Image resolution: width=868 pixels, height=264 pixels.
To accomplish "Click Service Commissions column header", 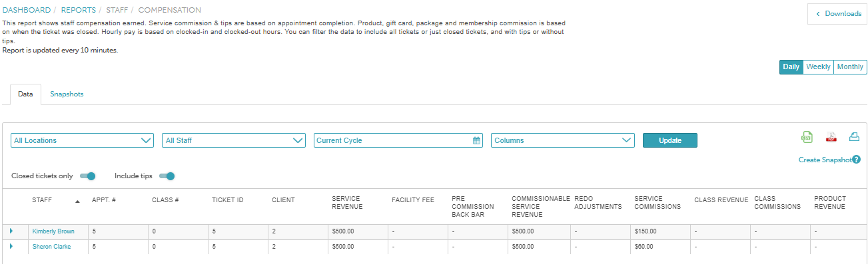I will click(657, 203).
